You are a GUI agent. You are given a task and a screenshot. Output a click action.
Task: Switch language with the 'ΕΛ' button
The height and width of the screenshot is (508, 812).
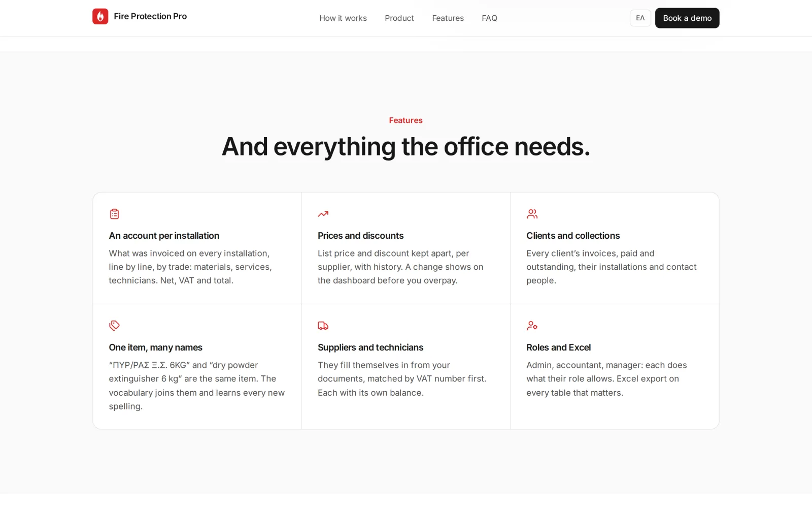(x=640, y=18)
